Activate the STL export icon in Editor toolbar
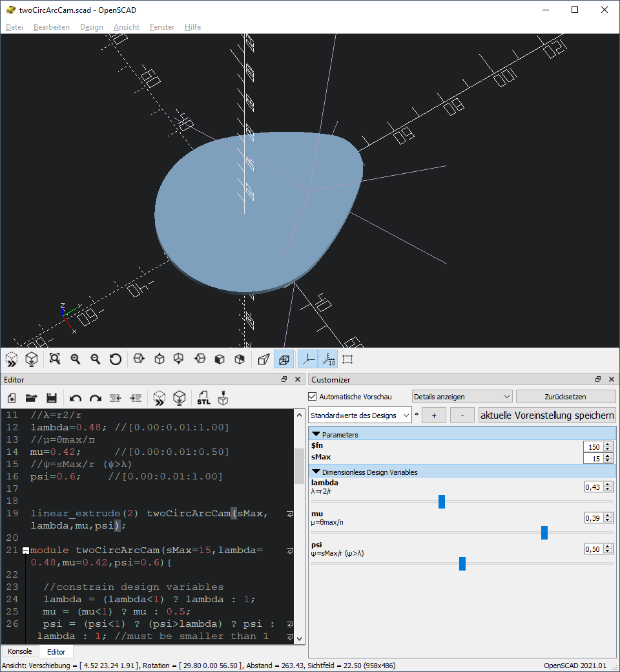Screen dimensions: 620x672 [x=203, y=398]
